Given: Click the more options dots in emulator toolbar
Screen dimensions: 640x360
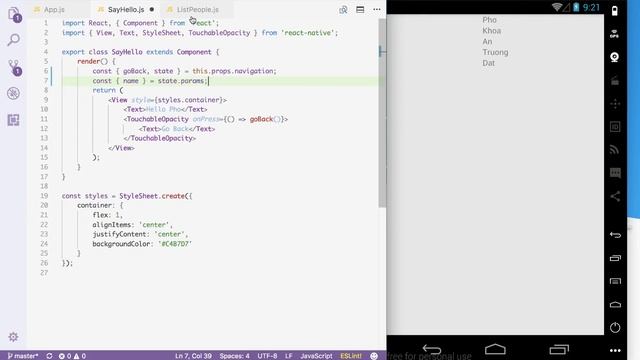Looking at the screenshot, I should 615,350.
